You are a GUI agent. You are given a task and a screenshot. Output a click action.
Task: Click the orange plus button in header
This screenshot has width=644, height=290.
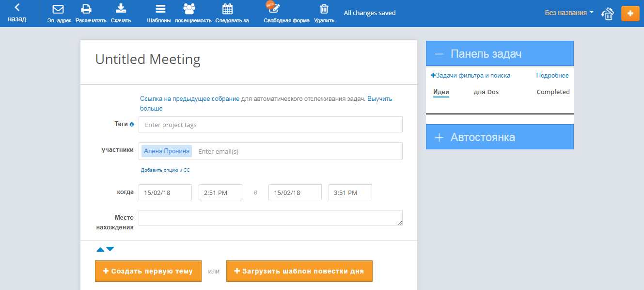point(630,14)
